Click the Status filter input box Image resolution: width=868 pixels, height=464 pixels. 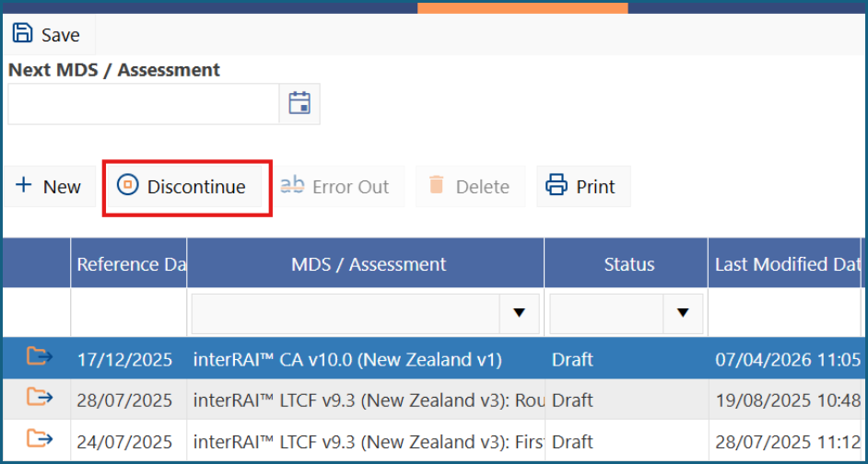[x=606, y=314]
